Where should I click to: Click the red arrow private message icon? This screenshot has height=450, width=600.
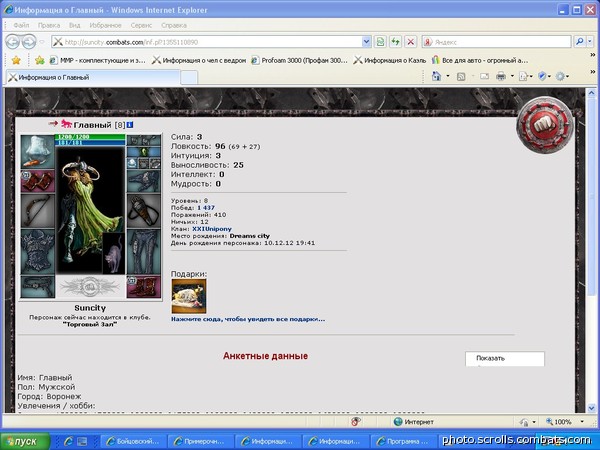pos(53,123)
